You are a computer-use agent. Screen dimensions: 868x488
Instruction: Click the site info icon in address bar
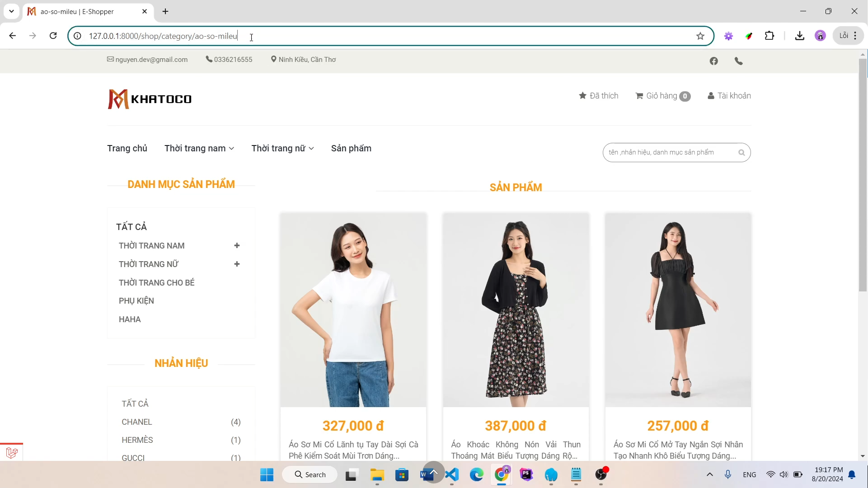(77, 36)
